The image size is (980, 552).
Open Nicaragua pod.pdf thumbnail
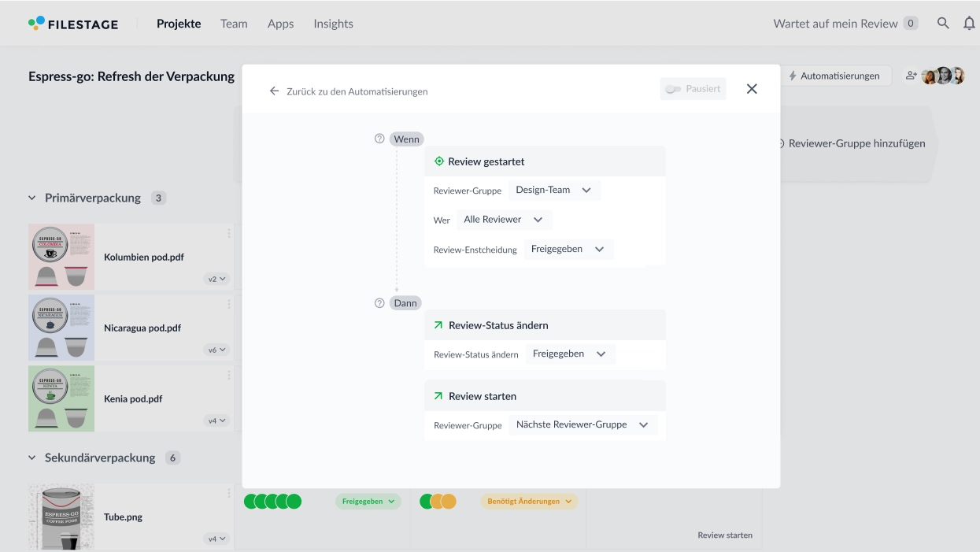pos(61,328)
